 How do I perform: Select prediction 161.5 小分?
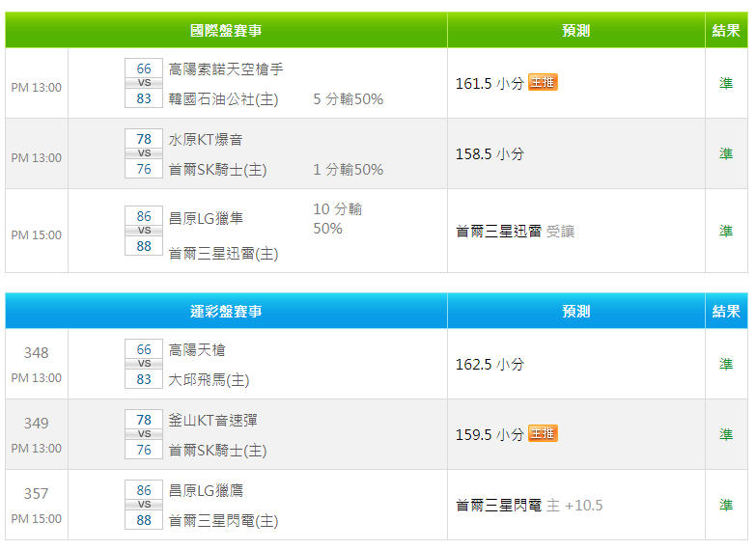pyautogui.click(x=490, y=83)
